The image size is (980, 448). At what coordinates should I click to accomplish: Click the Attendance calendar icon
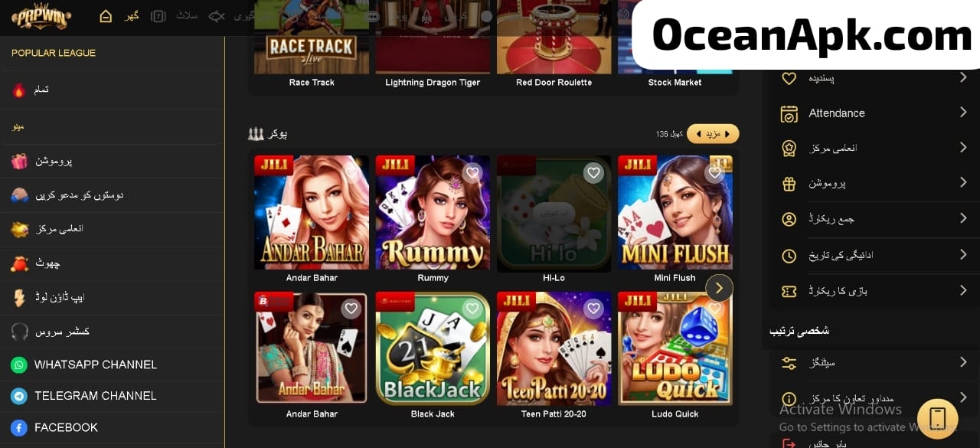[789, 113]
